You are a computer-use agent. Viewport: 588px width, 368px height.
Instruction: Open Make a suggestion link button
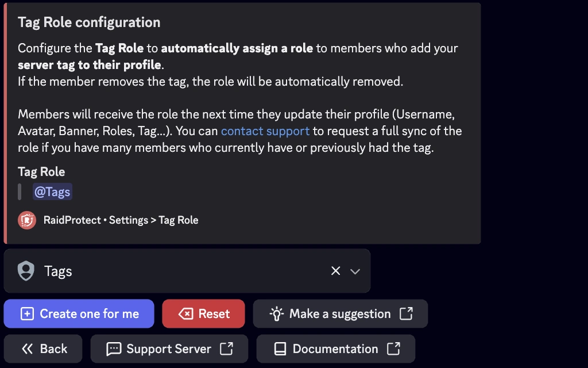click(x=340, y=314)
